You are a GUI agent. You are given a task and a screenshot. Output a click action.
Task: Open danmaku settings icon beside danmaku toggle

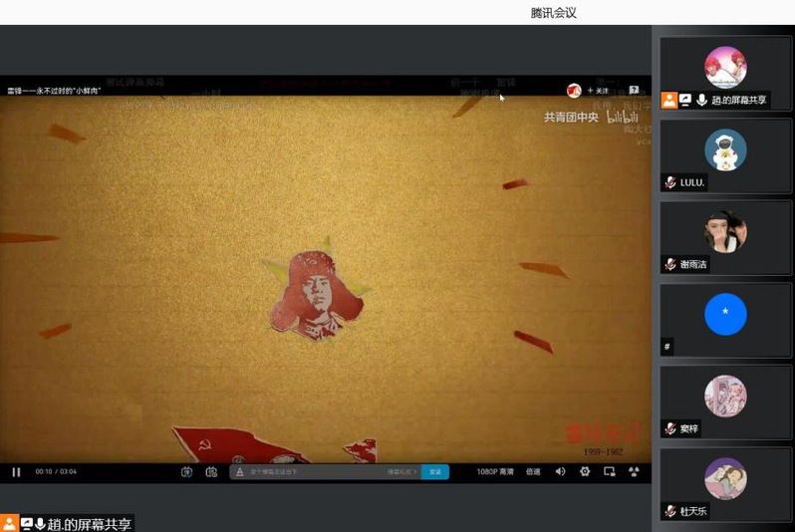coord(211,472)
